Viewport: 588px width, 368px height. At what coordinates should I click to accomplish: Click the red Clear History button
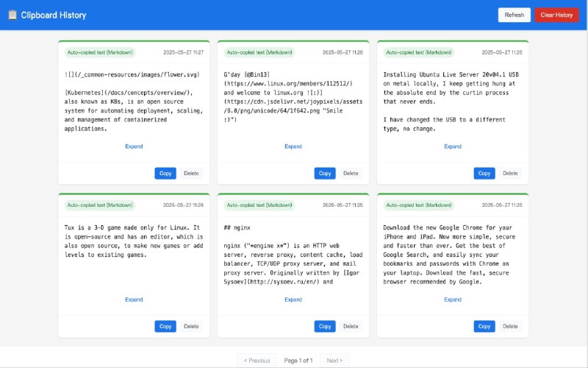pos(556,15)
